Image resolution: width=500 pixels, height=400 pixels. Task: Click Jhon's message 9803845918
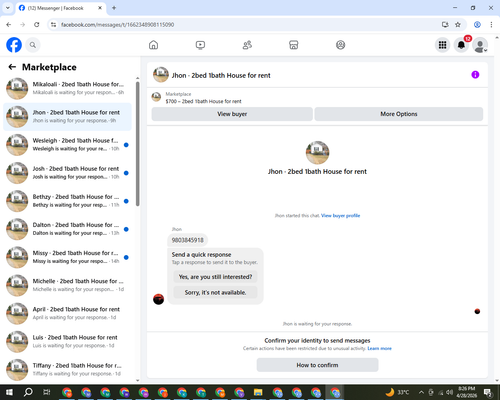(187, 240)
